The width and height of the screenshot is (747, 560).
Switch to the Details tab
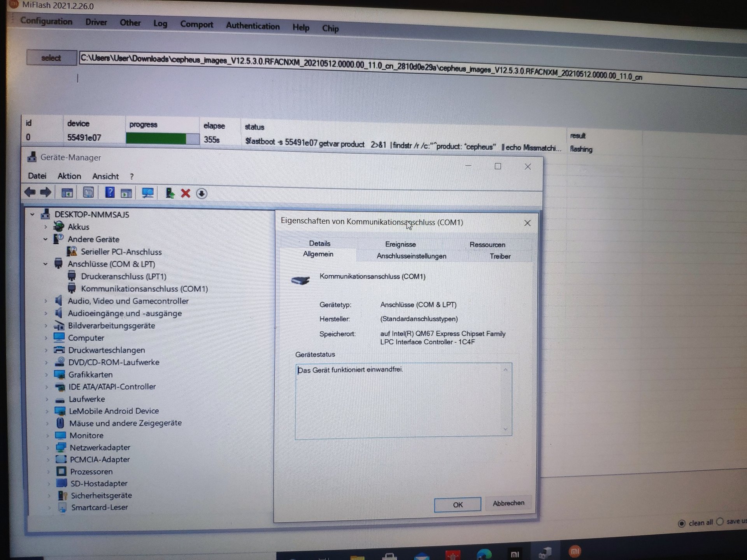[x=319, y=243]
